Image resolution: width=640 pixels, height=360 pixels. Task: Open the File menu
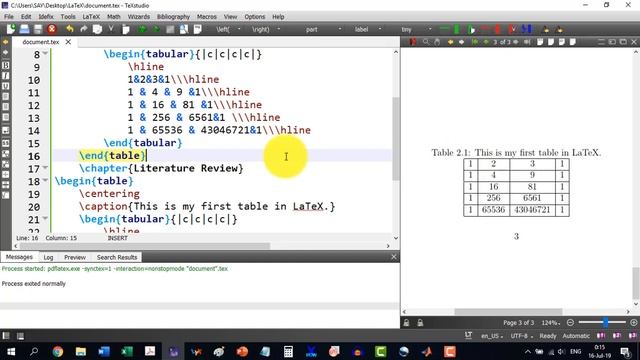coord(9,17)
